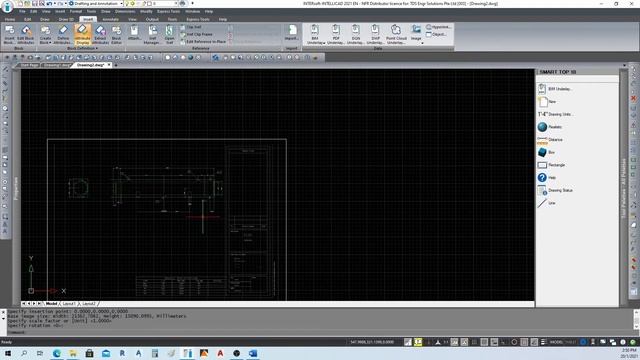Click the Open Xref icon
The width and height of the screenshot is (640, 360).
click(169, 34)
